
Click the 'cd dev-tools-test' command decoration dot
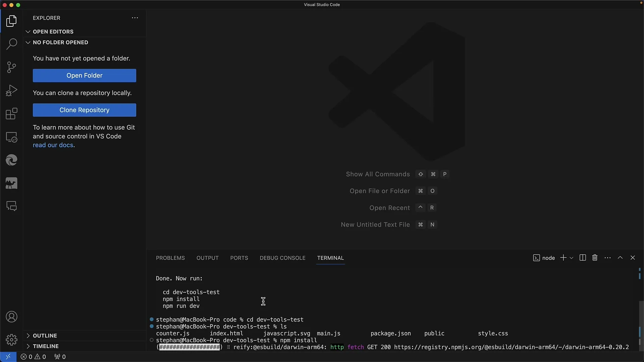[152, 319]
